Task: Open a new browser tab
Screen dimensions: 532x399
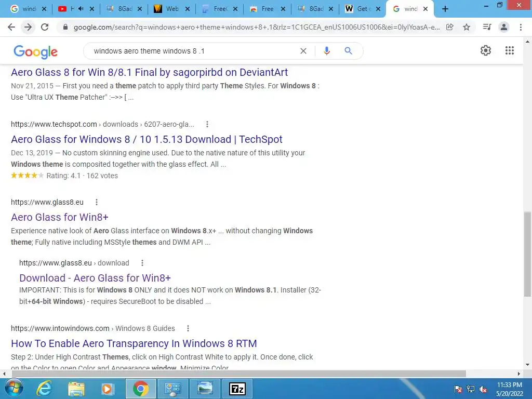Action: (445, 9)
